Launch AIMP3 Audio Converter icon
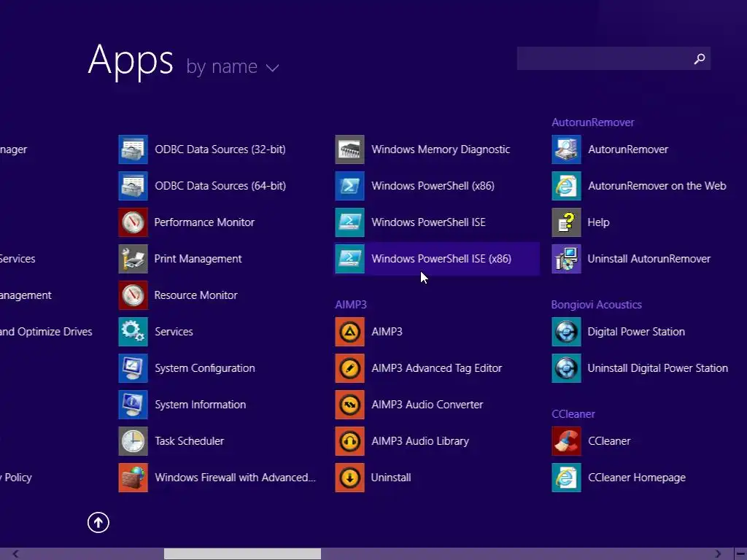Screen dimensions: 747x560 [x=349, y=405]
